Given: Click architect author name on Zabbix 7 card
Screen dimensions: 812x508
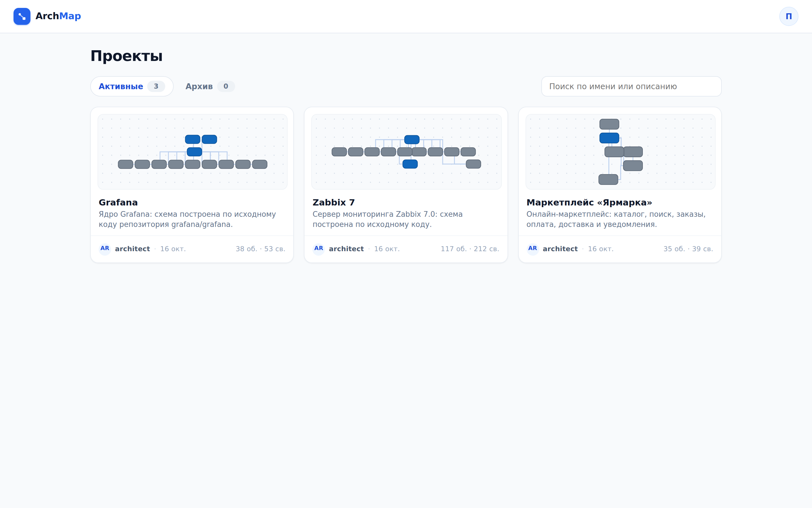Looking at the screenshot, I should click(346, 249).
